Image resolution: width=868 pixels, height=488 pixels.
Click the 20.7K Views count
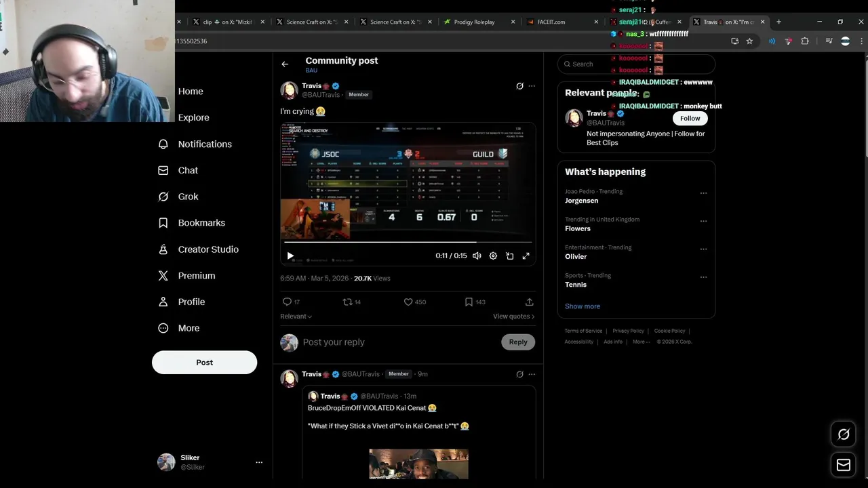tap(372, 279)
